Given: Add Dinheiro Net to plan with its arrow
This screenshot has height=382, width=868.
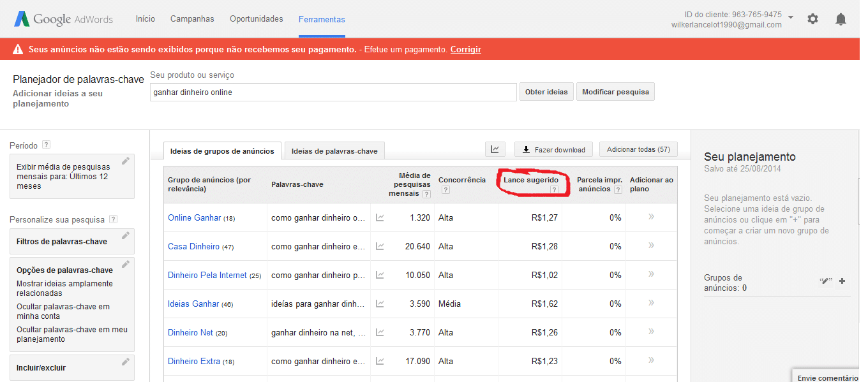Looking at the screenshot, I should coord(651,332).
